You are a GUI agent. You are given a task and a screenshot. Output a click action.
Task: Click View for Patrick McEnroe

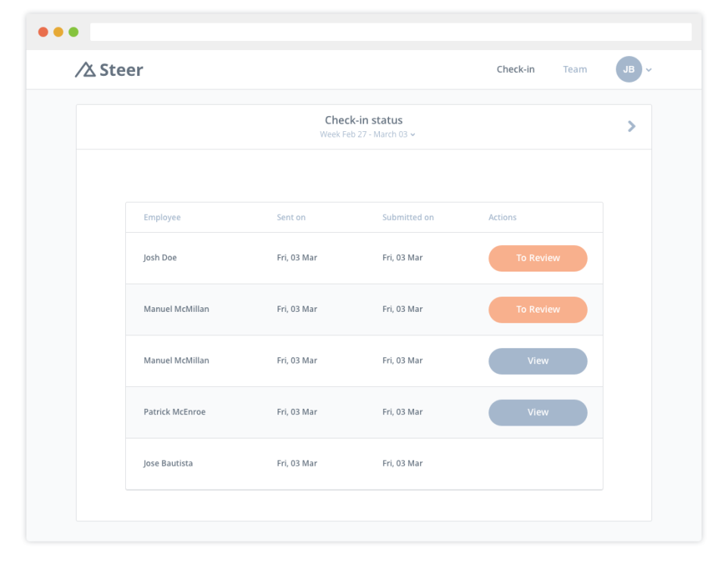pos(538,413)
